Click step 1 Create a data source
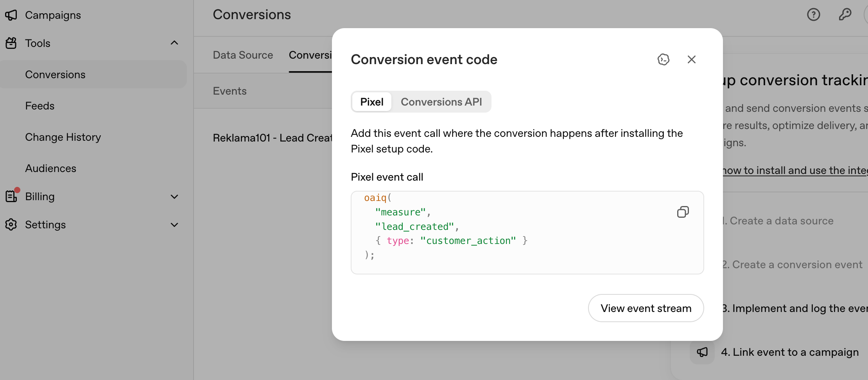 click(x=778, y=220)
